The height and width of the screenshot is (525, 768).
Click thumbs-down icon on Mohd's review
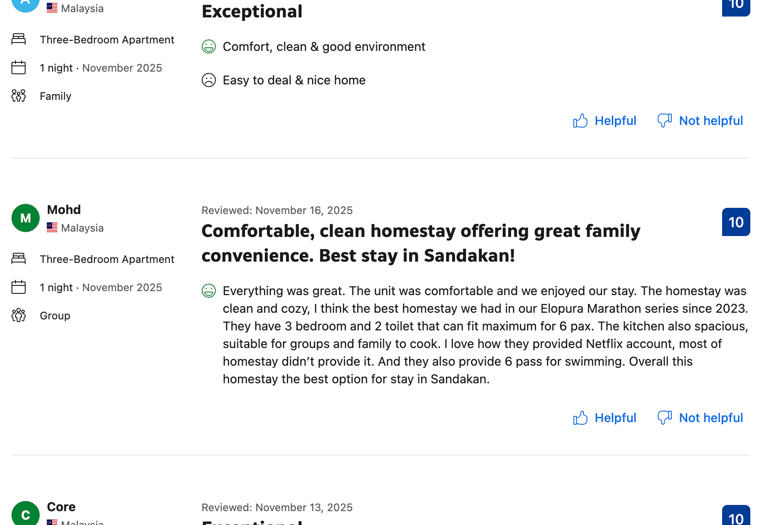664,418
